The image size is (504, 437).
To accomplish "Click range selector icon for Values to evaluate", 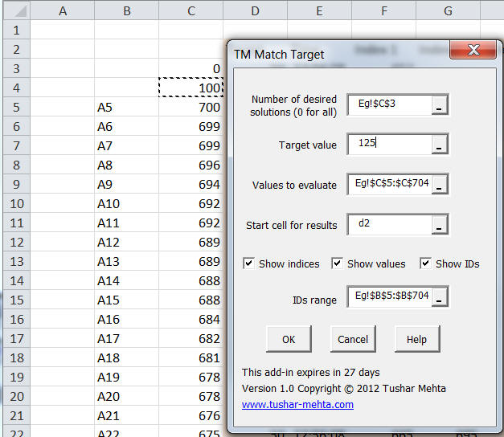I will tap(438, 185).
